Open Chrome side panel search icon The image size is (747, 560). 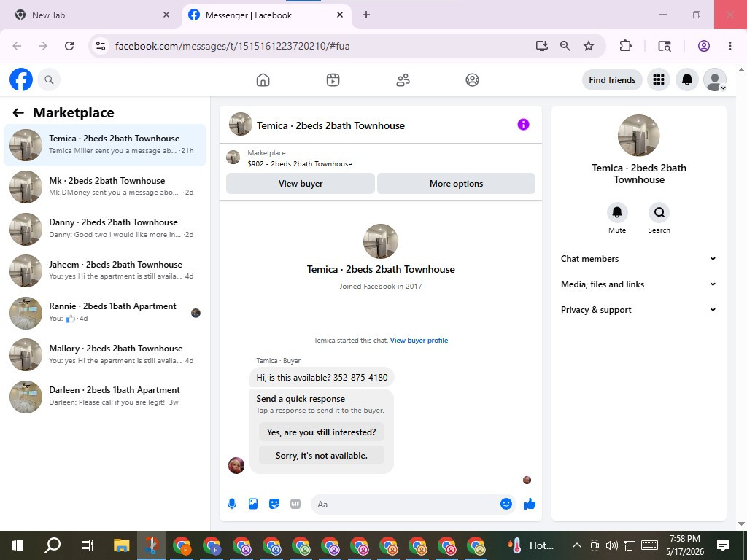[x=665, y=46]
